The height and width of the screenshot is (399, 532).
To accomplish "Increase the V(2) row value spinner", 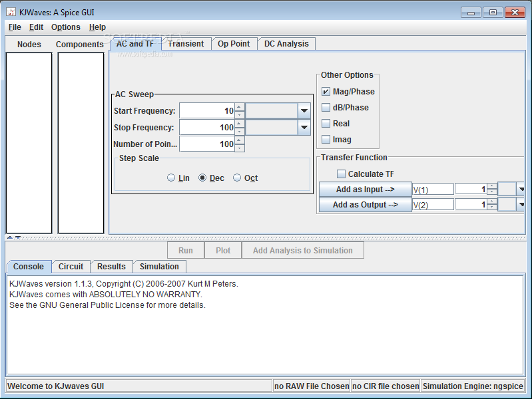I will [x=491, y=201].
